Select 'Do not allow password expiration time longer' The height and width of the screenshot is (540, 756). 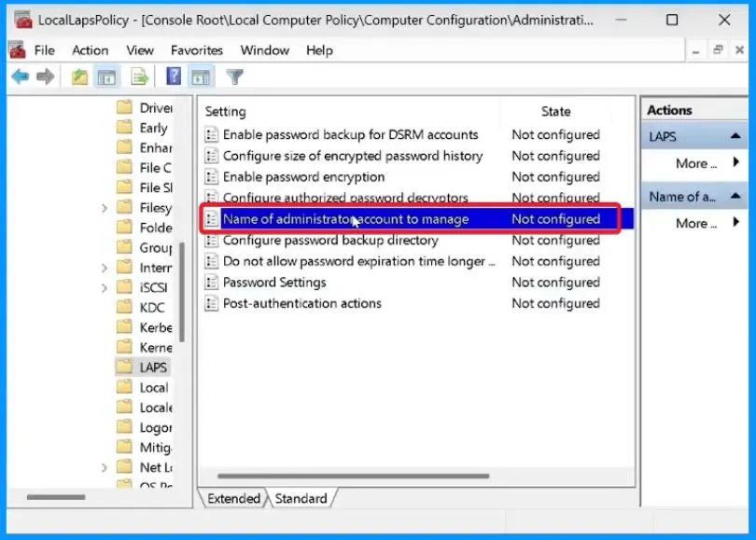358,261
